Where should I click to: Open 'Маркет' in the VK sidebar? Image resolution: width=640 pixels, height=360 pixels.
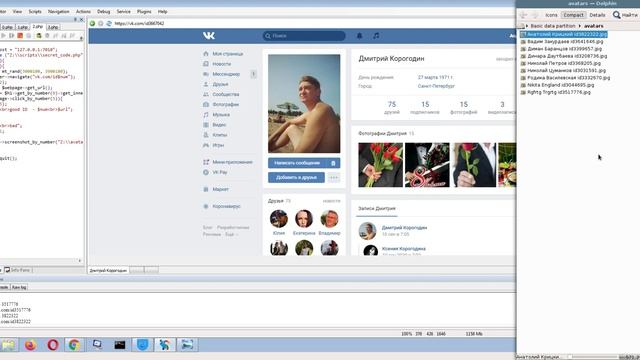coord(216,189)
